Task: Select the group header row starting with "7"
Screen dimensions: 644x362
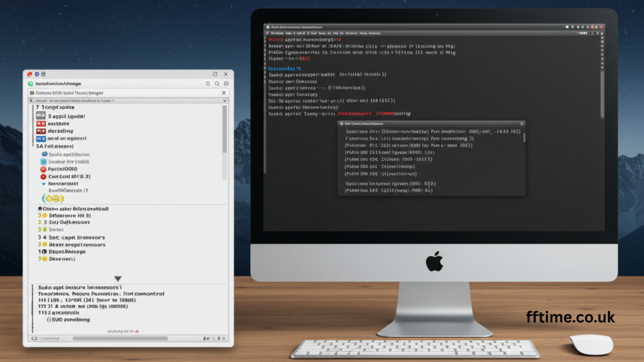Action: (x=55, y=107)
